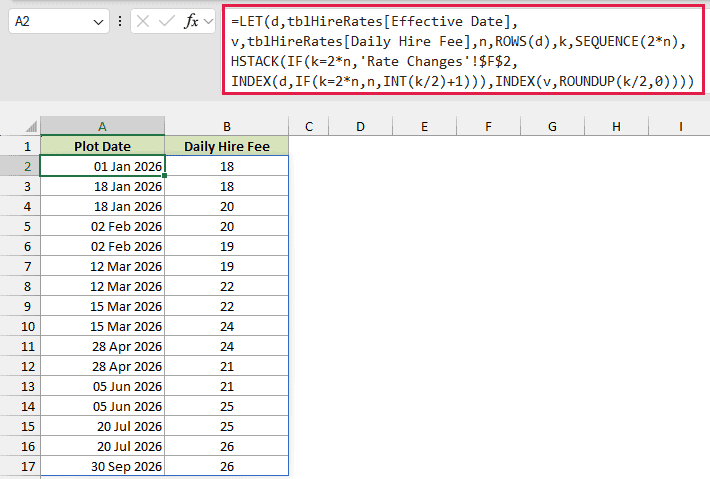Click the fill handle of cell A2
Screen dimensions: 710x479
165,175
